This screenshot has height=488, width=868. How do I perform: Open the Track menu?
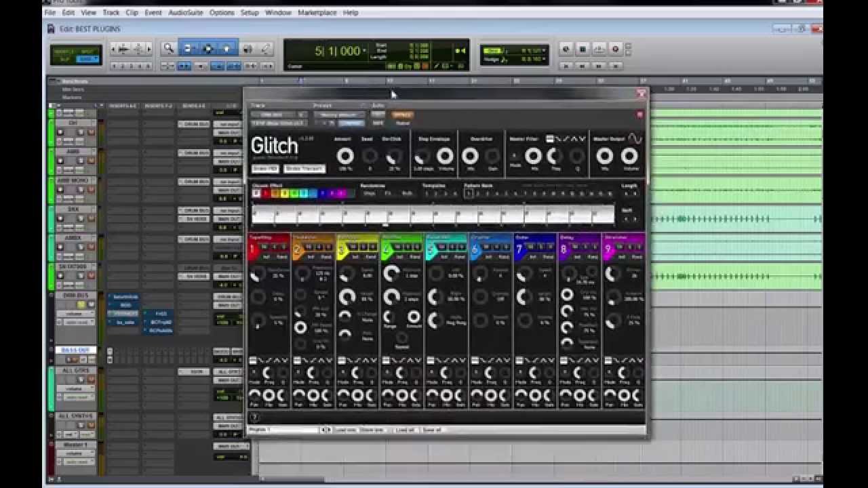pos(111,12)
